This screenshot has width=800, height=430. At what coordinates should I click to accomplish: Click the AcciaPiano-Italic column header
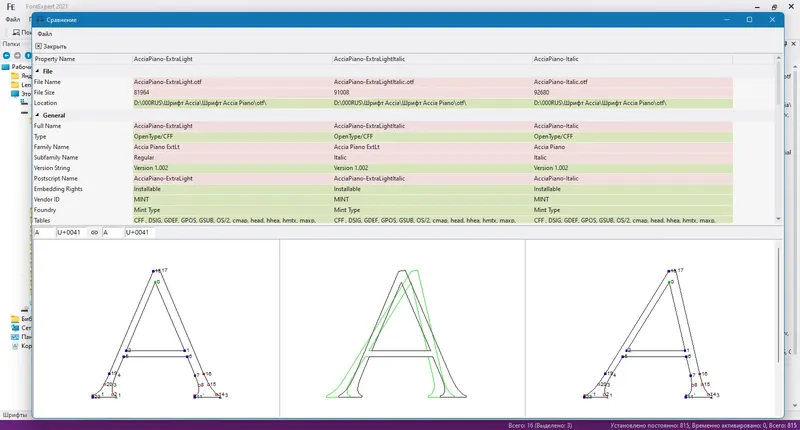(633, 59)
